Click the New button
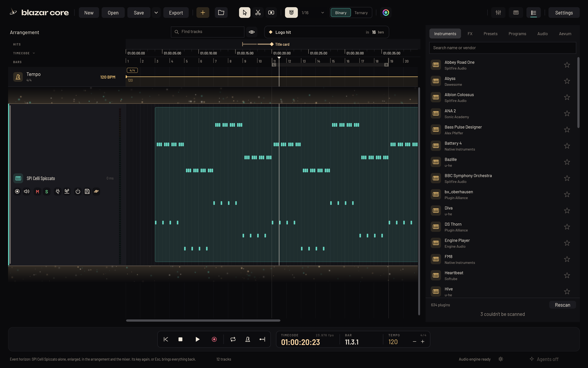The width and height of the screenshot is (588, 368). 89,13
